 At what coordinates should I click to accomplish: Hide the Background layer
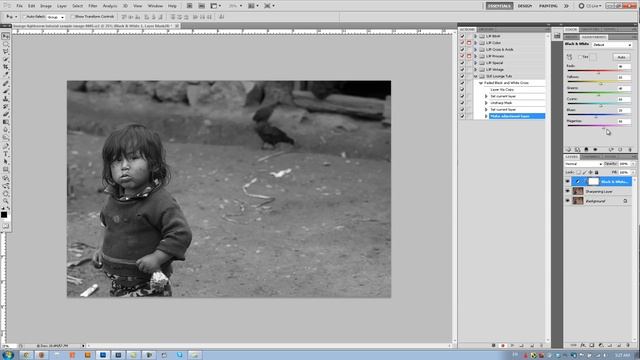[567, 200]
